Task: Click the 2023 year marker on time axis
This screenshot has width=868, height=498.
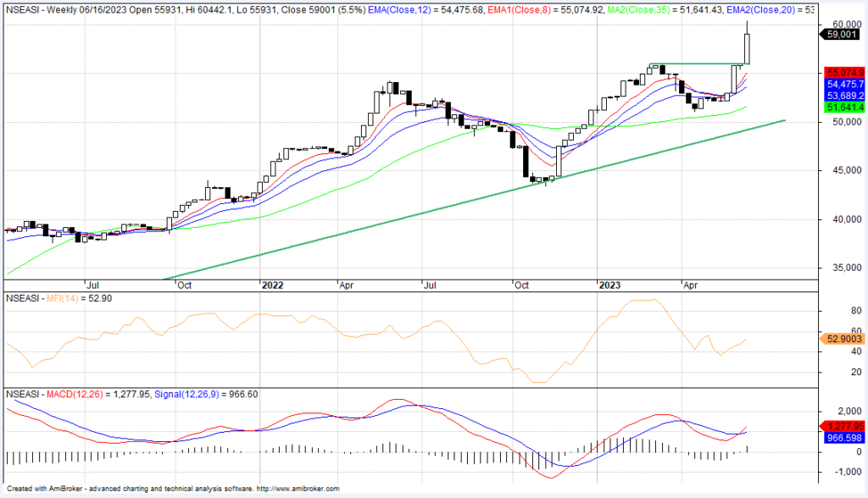Action: [x=609, y=286]
